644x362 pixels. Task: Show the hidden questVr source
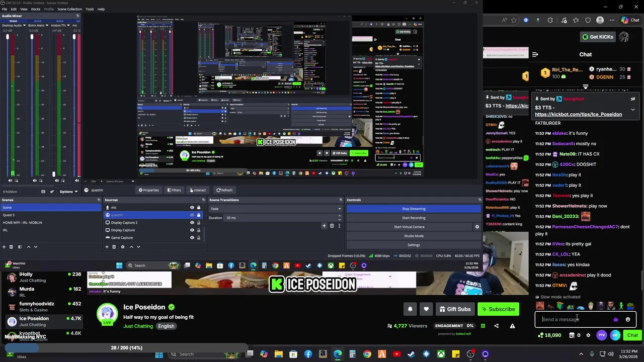192,215
